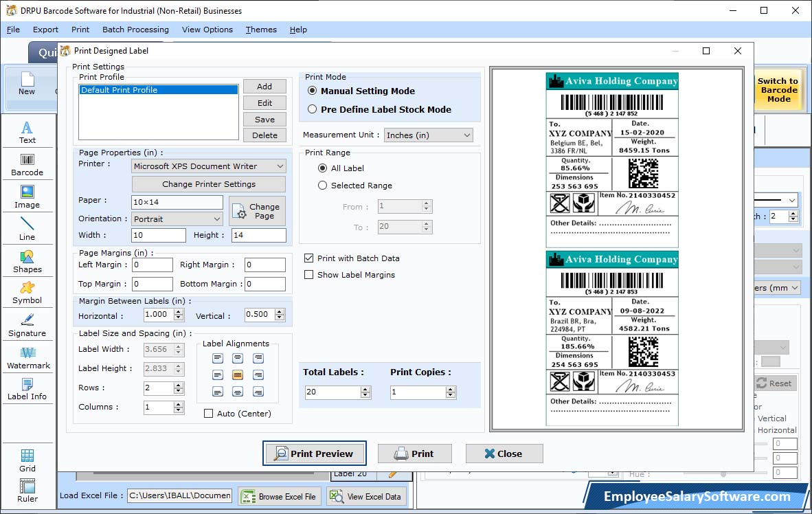812x514 pixels.
Task: Select top-right label alignment icon
Action: point(258,358)
